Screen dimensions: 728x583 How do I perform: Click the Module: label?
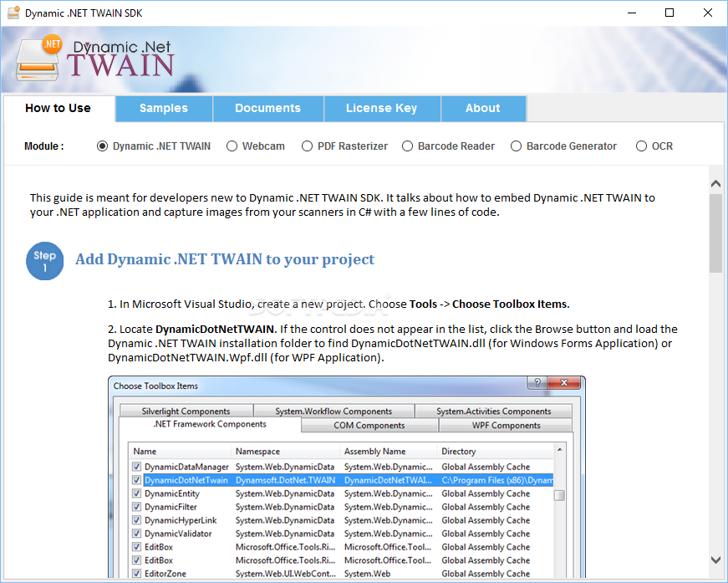point(44,146)
